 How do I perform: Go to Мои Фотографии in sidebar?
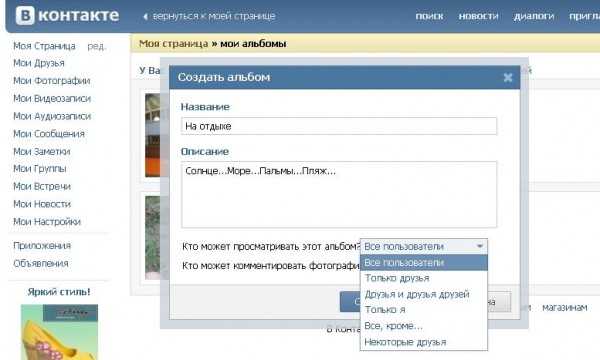point(52,81)
